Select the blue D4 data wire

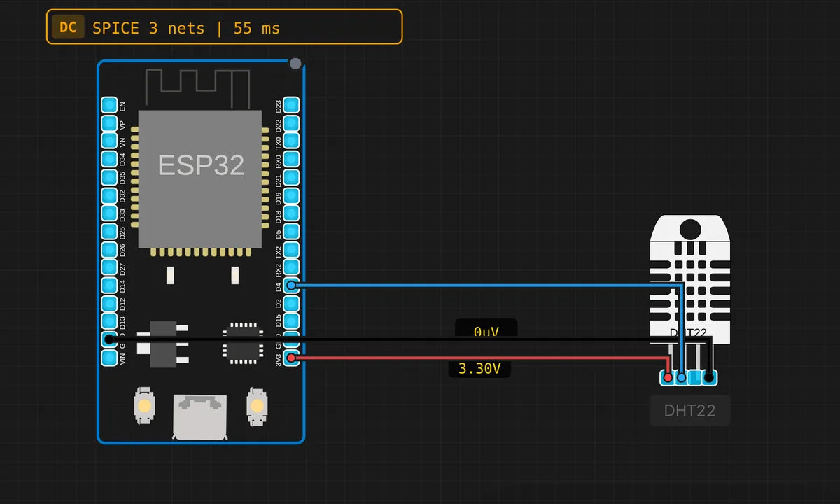pos(486,286)
